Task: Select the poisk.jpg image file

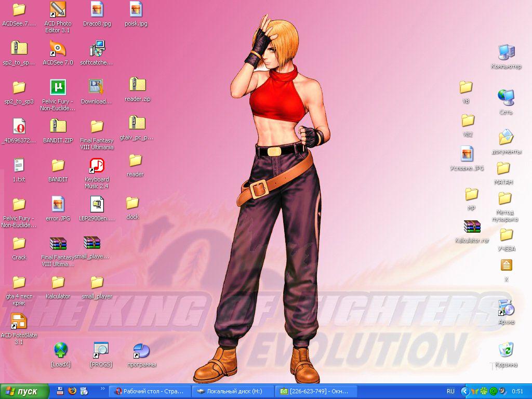Action: pos(136,10)
